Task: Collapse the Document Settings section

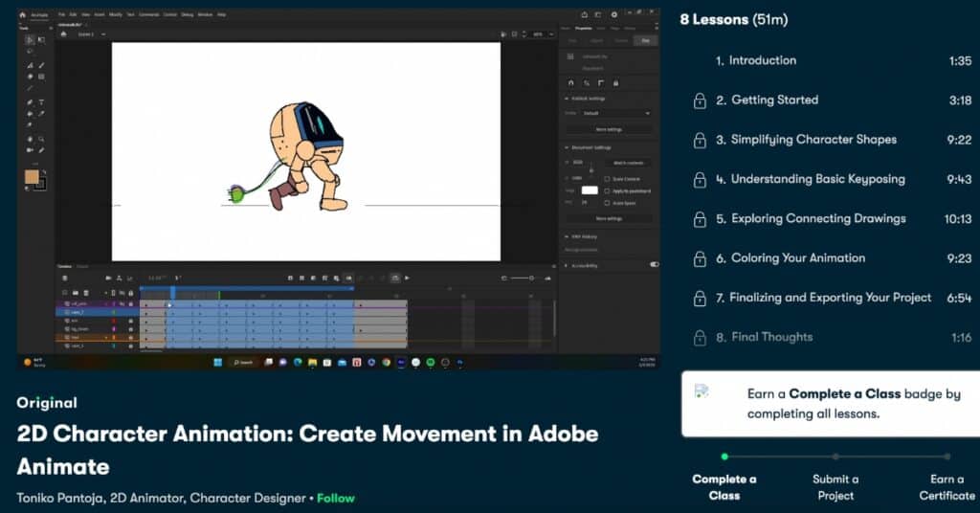Action: (566, 147)
